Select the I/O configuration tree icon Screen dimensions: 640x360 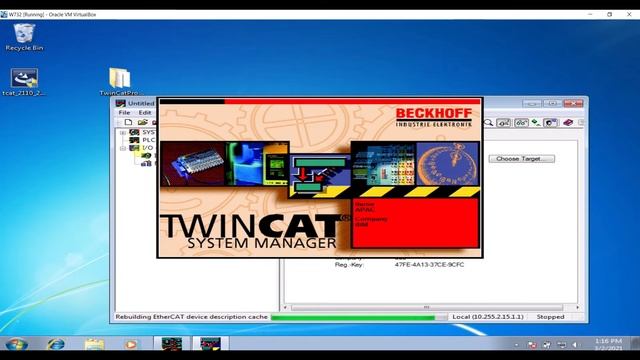pos(134,148)
